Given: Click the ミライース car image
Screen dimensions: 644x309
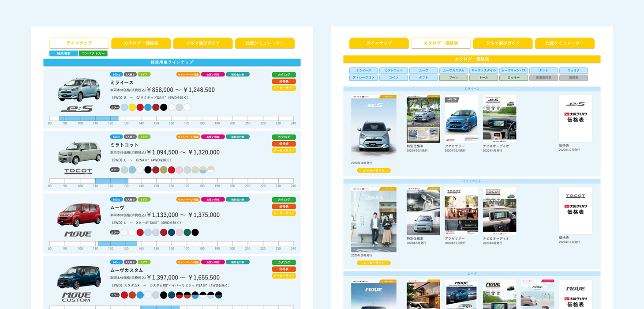Looking at the screenshot, I should point(79,89).
